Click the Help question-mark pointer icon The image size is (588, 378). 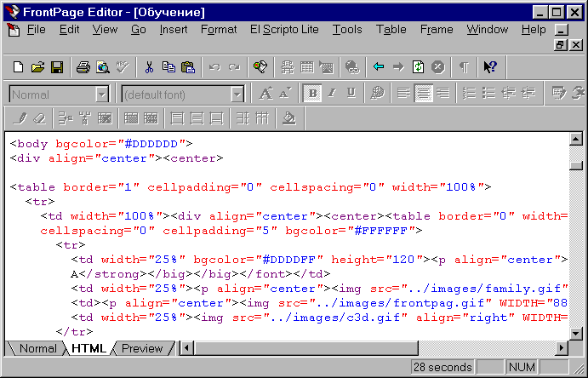(x=490, y=66)
